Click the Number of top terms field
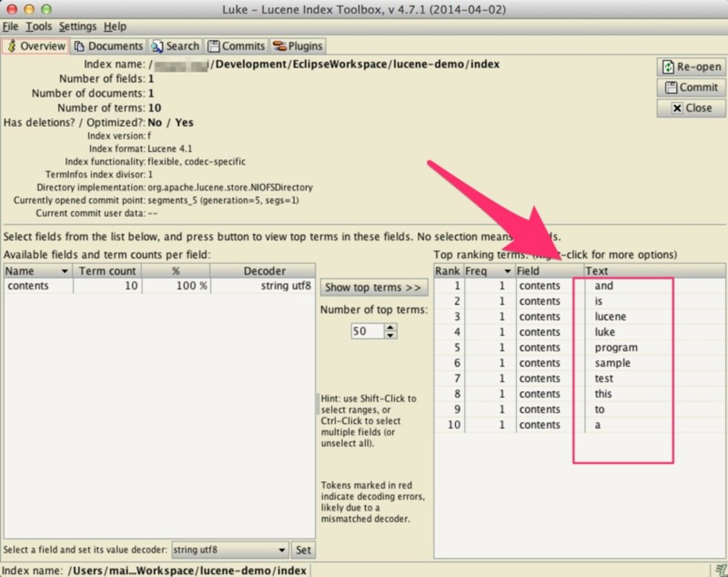The image size is (728, 577). tap(367, 331)
